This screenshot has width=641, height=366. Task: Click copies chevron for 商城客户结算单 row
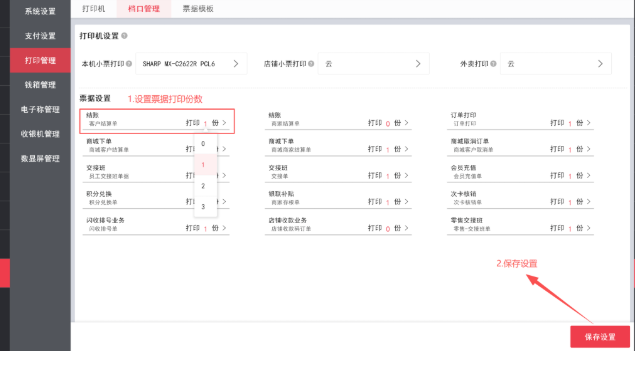coord(224,149)
